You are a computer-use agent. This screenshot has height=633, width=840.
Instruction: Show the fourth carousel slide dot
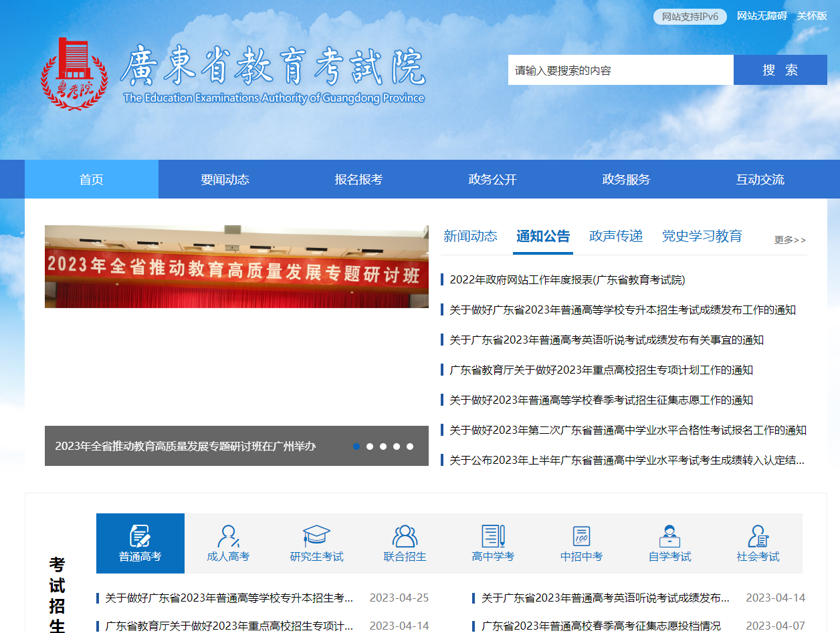point(397,447)
